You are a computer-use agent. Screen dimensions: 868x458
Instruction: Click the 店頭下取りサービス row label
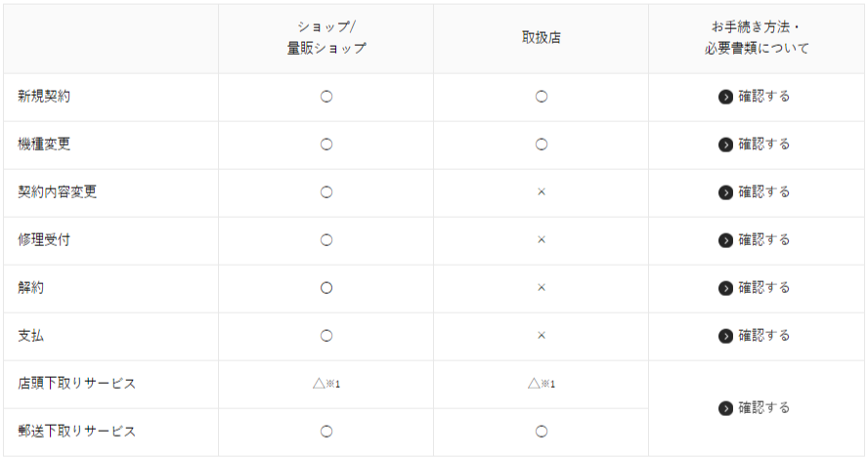click(76, 384)
